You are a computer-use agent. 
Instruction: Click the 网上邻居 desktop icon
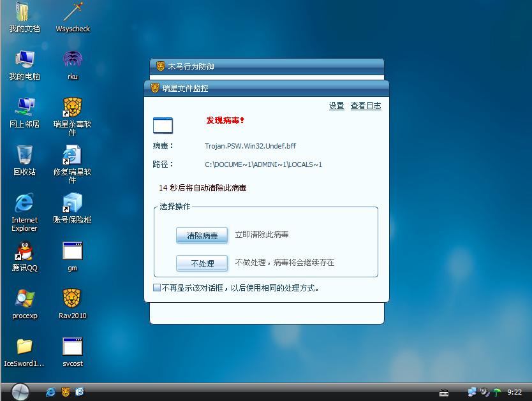click(24, 113)
